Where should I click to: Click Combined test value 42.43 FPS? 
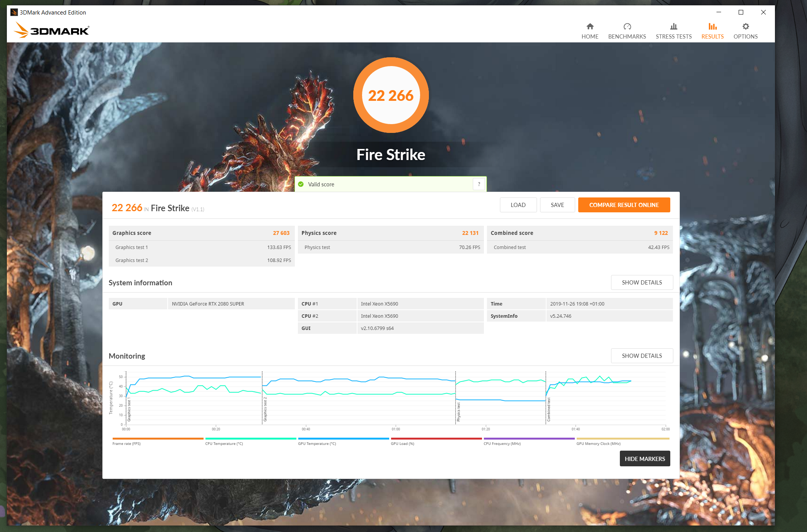[658, 247]
